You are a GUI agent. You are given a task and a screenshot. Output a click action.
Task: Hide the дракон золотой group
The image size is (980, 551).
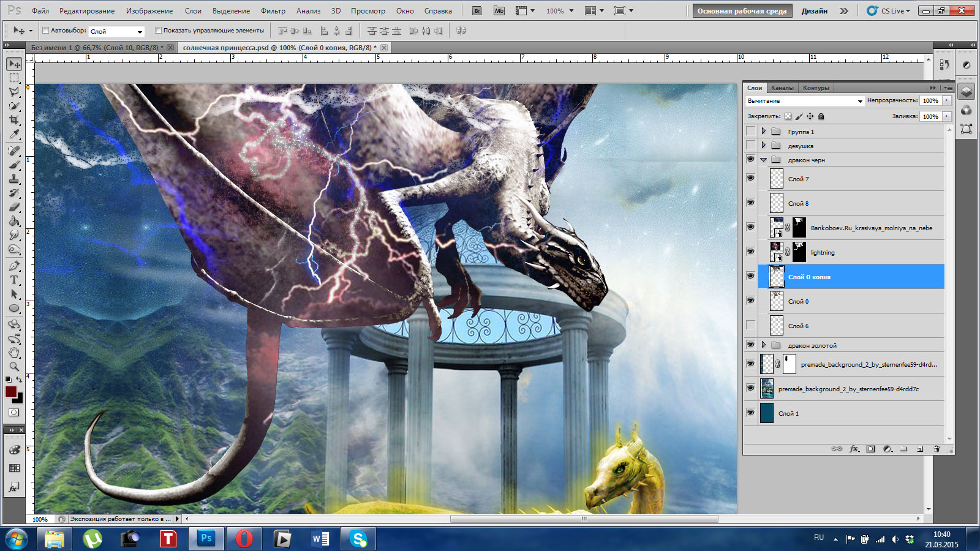750,345
